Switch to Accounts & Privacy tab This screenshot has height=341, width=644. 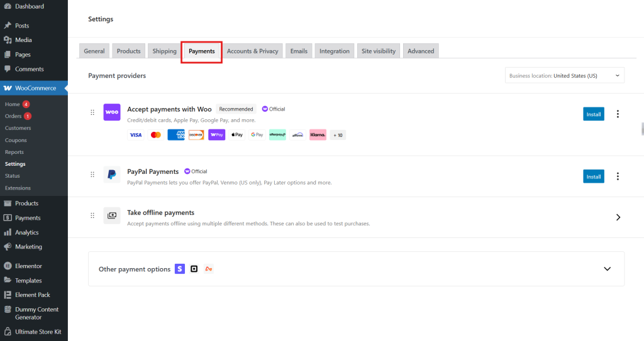coord(253,51)
